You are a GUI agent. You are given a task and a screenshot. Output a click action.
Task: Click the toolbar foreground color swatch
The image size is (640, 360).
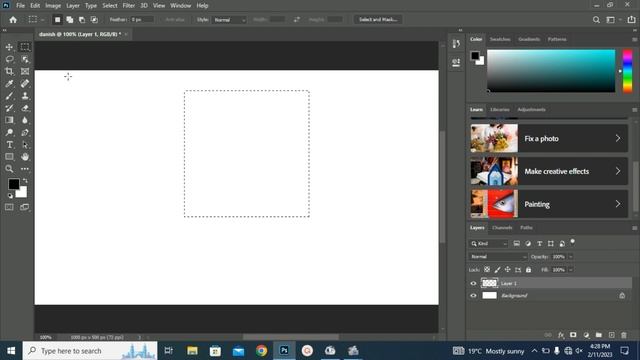point(13,184)
